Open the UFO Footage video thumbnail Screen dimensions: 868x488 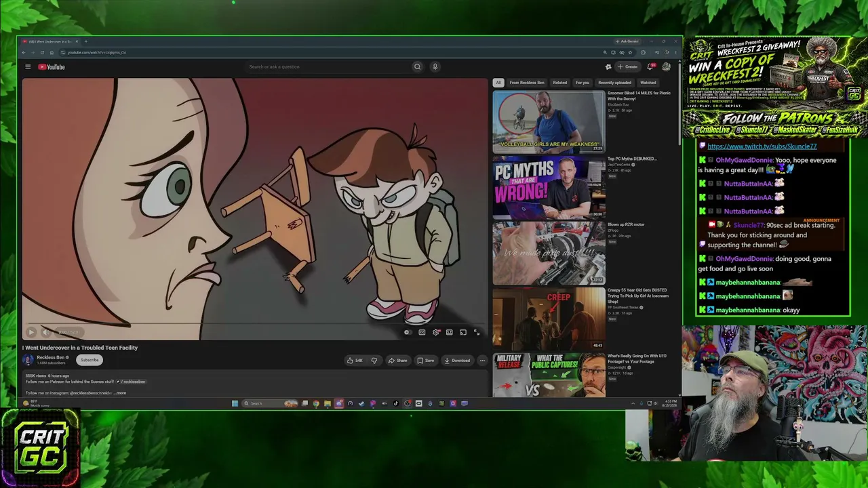pos(549,375)
